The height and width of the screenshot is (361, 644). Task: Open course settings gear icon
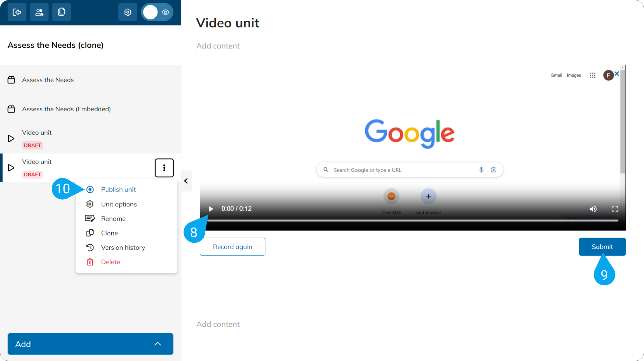[x=128, y=12]
